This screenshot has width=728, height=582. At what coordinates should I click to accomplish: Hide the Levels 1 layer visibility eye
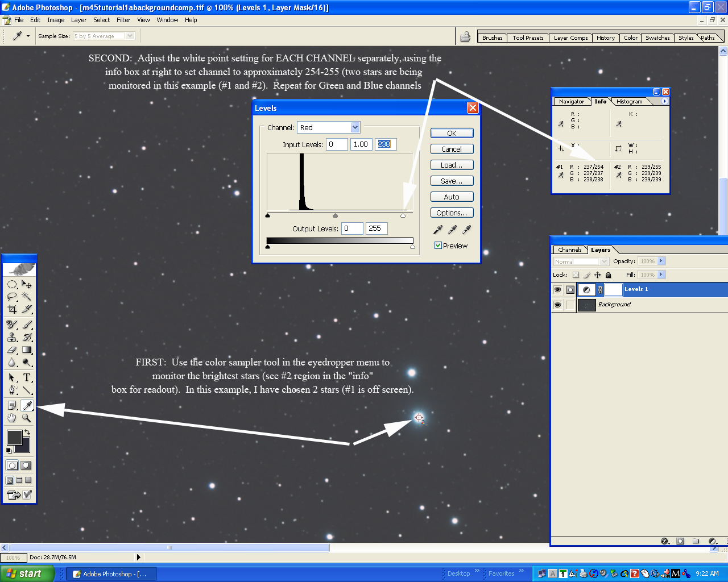point(557,289)
